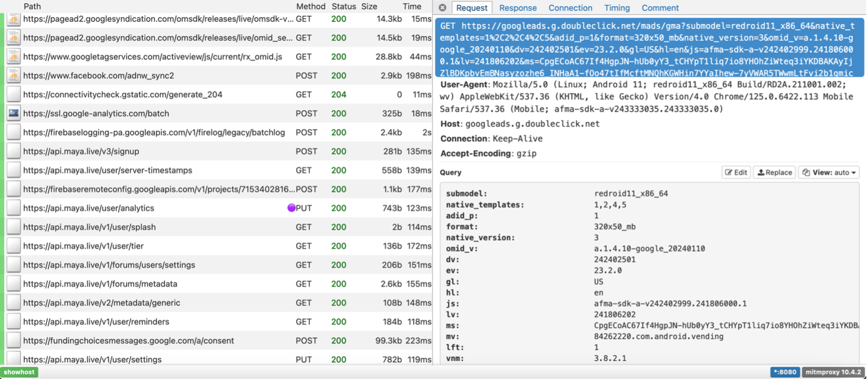This screenshot has height=381, width=868.
Task: Click blank file icon for connectivitycheck request
Action: [13, 95]
